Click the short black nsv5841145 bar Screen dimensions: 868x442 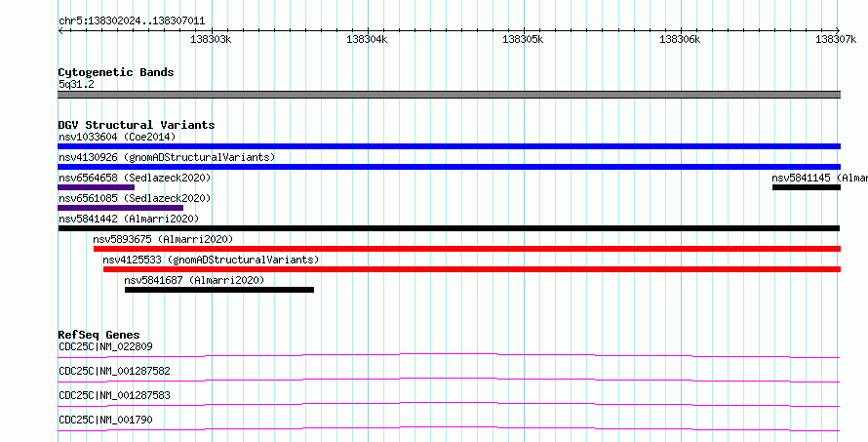tap(807, 187)
